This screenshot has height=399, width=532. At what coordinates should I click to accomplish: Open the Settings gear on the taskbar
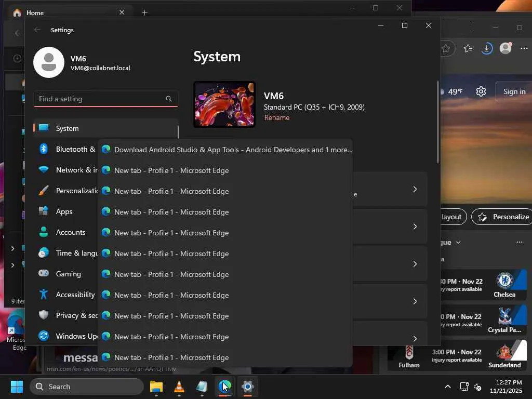point(248,387)
